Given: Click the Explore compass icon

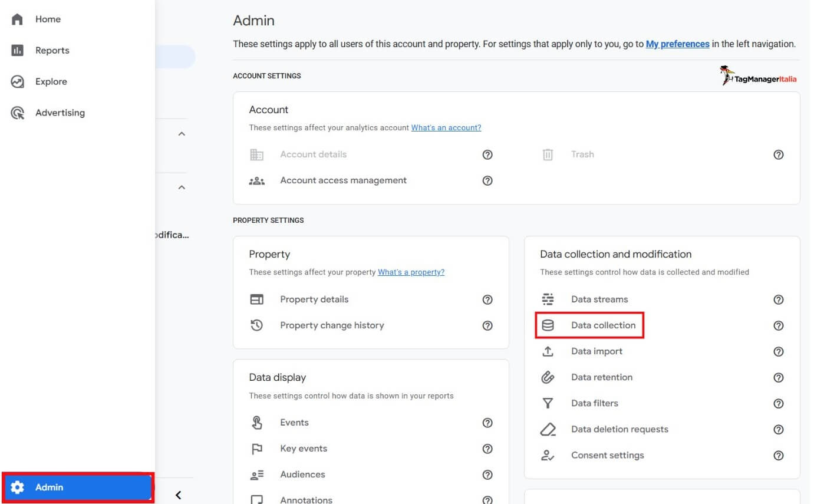Looking at the screenshot, I should pos(17,82).
